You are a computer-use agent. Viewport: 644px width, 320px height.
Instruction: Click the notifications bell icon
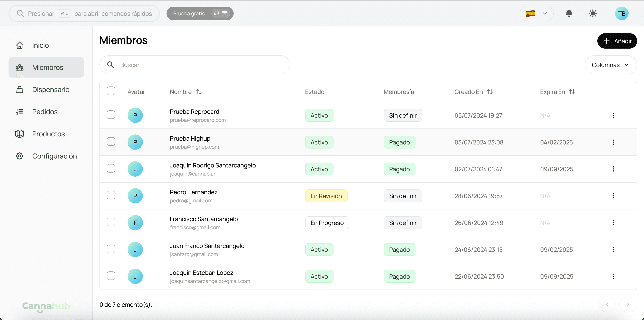pyautogui.click(x=569, y=13)
